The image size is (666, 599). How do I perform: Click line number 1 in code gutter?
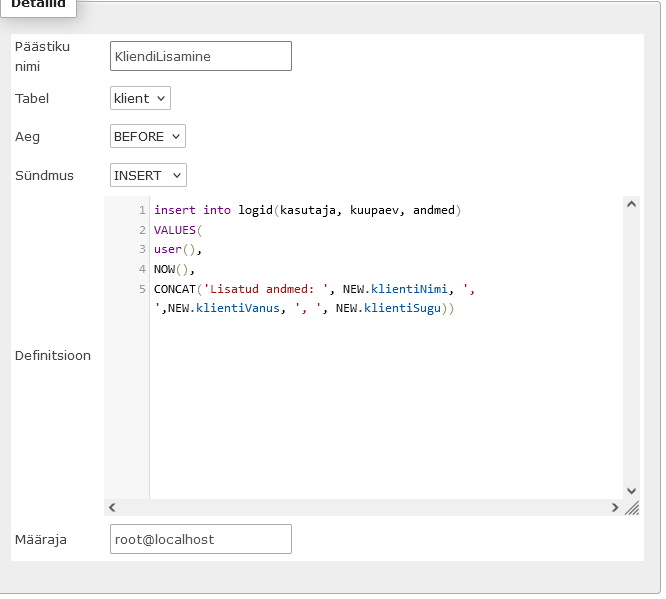[x=142, y=210]
